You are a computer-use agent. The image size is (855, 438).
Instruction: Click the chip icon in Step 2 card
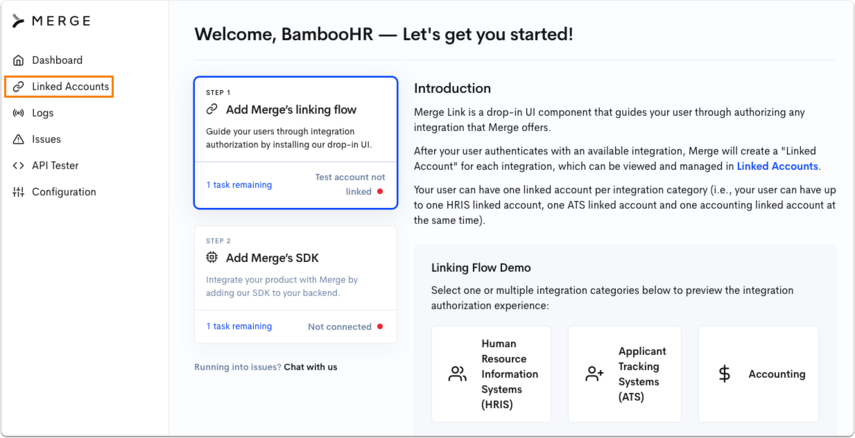(212, 257)
